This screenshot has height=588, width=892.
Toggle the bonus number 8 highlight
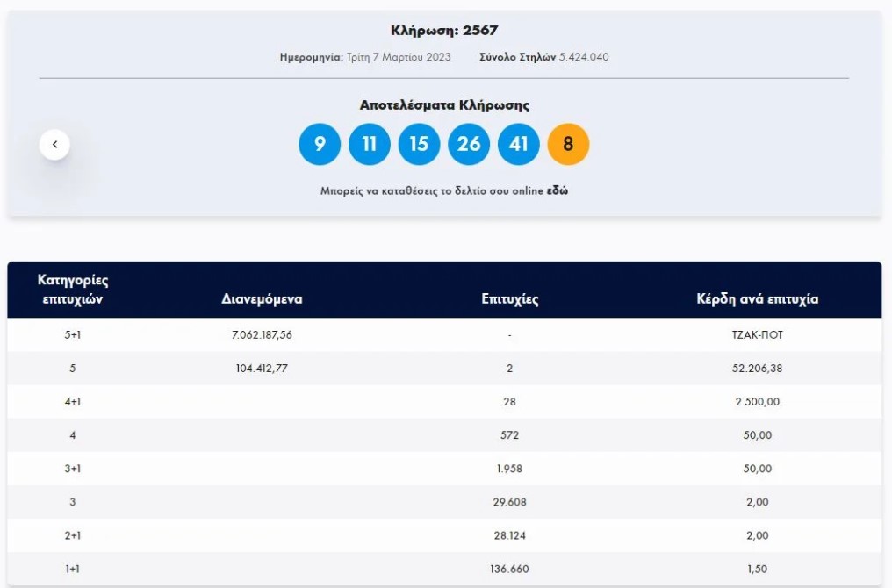tap(569, 144)
